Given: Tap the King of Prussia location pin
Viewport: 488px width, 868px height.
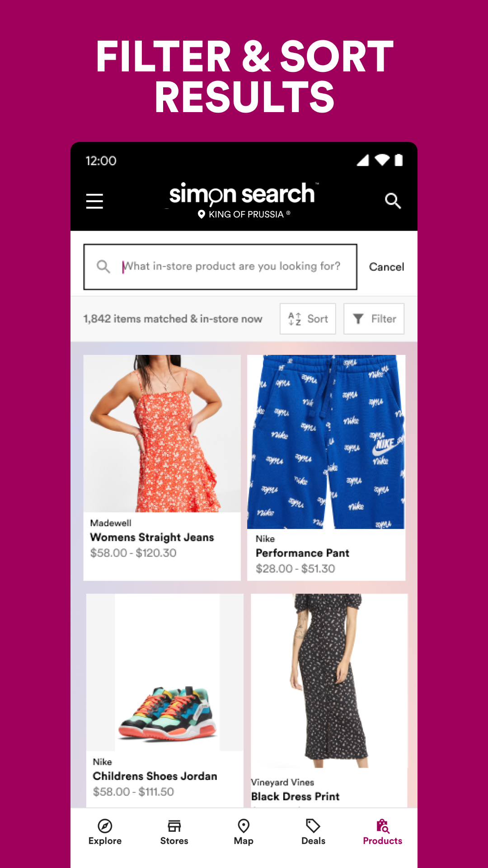Looking at the screenshot, I should [x=202, y=214].
